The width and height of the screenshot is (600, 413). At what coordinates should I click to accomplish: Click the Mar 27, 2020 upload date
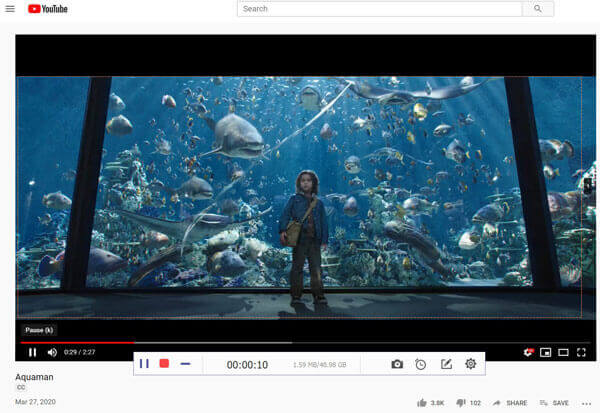coord(36,402)
